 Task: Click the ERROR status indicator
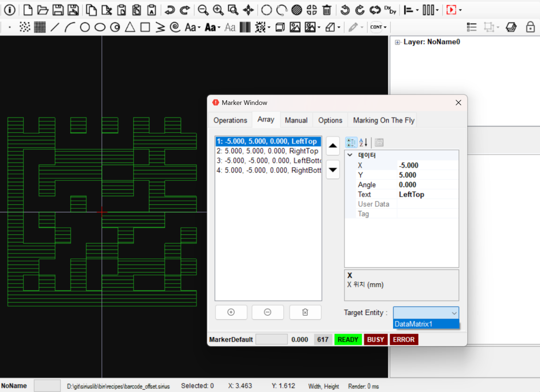point(404,340)
